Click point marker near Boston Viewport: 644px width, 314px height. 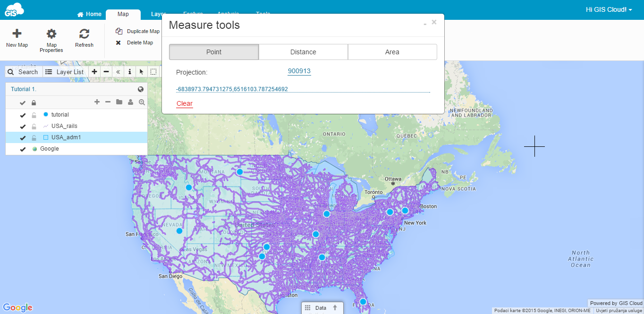405,211
